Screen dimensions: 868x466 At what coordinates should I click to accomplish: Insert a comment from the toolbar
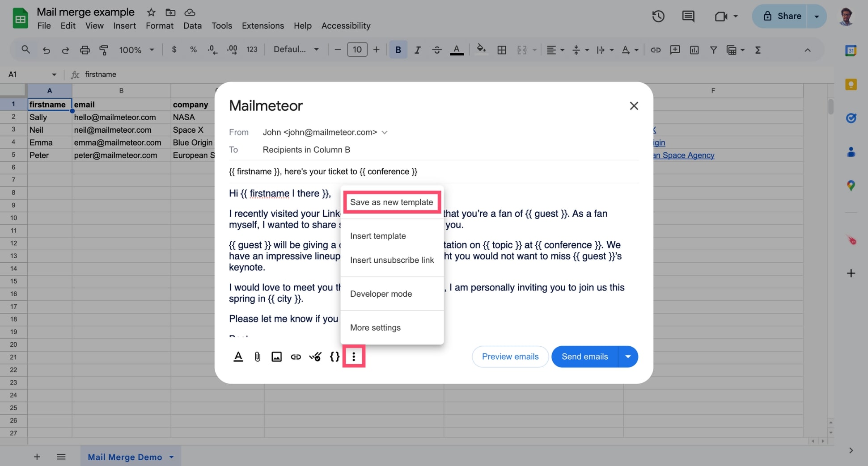click(x=675, y=50)
